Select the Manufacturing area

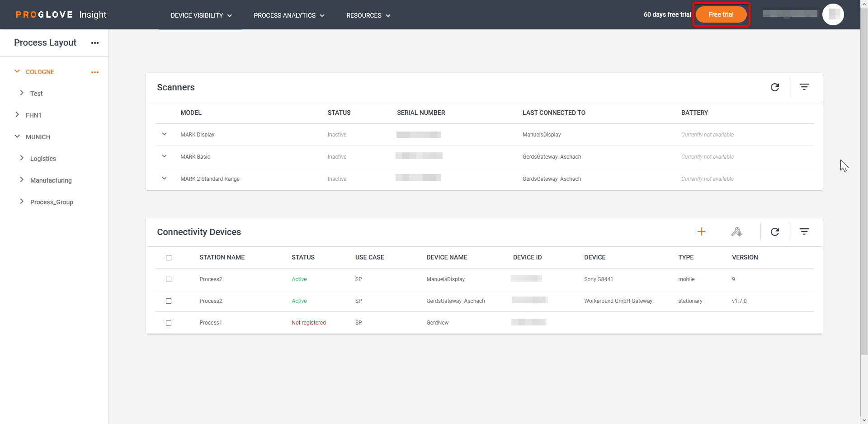tap(51, 180)
